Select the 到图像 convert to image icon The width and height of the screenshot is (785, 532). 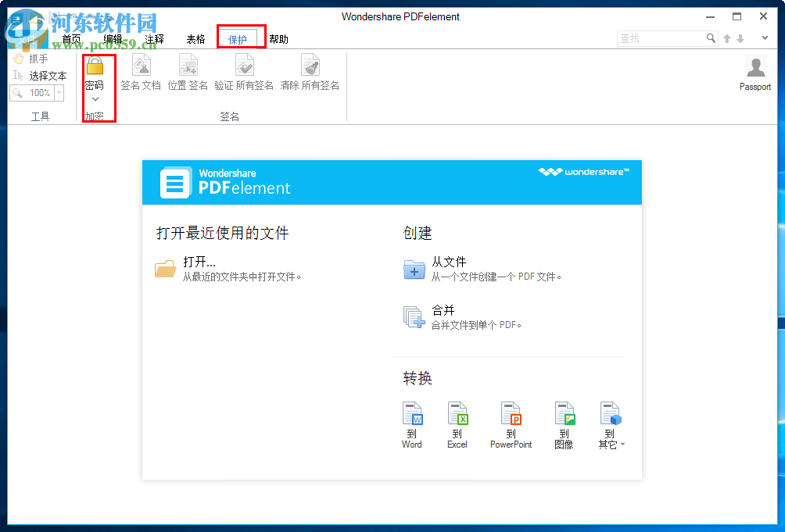tap(564, 414)
